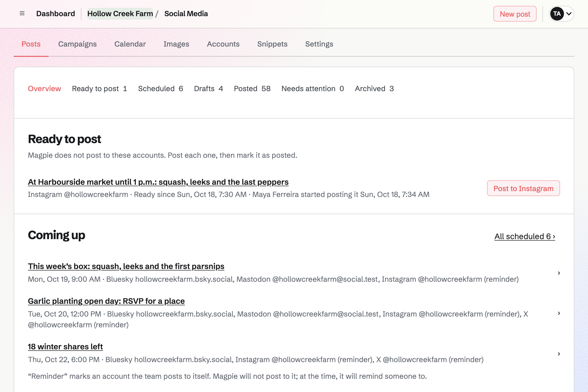The width and height of the screenshot is (588, 392).
Task: Open the Calendar tab
Action: click(x=130, y=44)
